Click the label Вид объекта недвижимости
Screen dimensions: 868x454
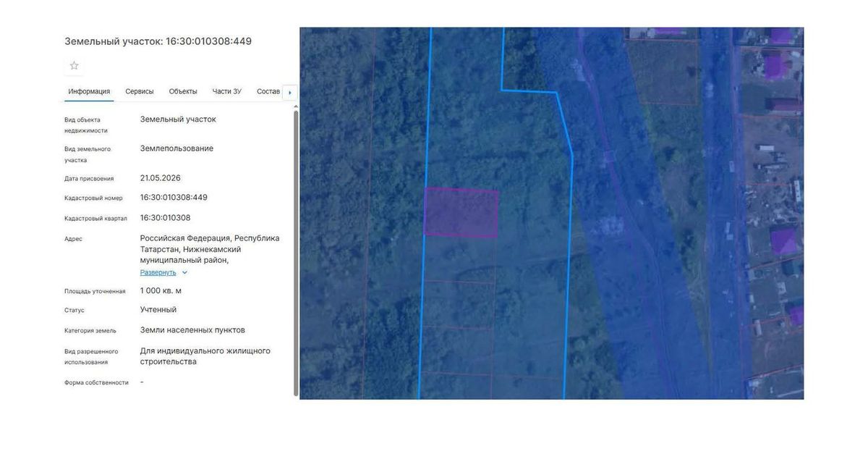tap(86, 125)
